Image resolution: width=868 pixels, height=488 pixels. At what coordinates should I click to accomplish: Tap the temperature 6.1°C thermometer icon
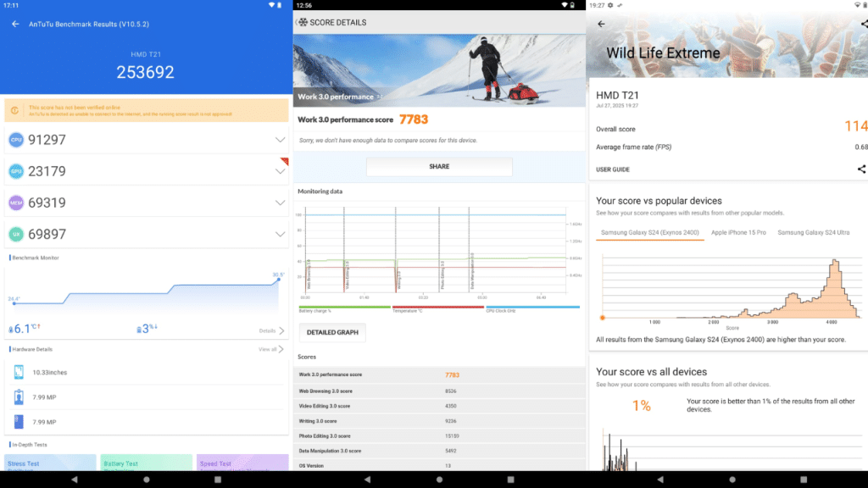click(x=11, y=330)
